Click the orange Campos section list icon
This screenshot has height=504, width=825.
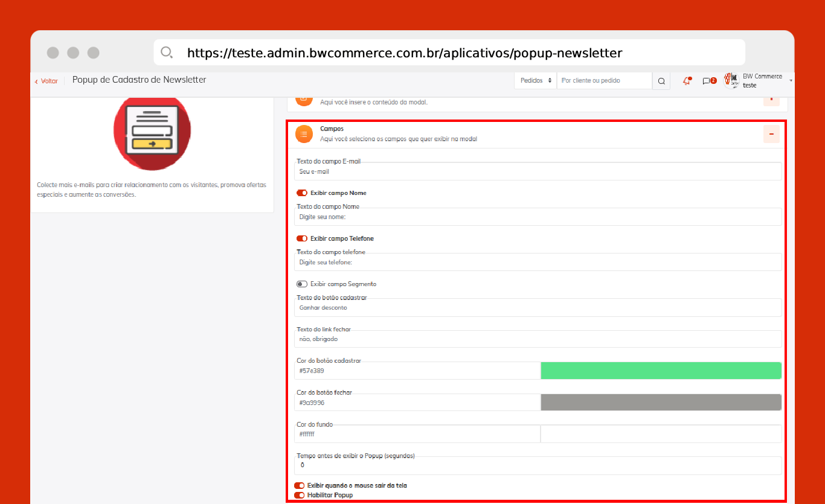[x=304, y=134]
